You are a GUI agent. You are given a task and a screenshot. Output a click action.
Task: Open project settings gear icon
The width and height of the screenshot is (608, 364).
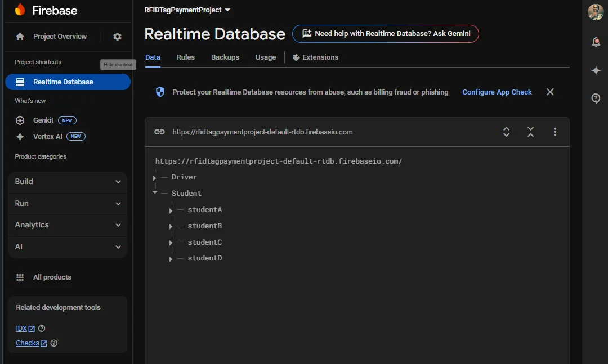tap(117, 37)
